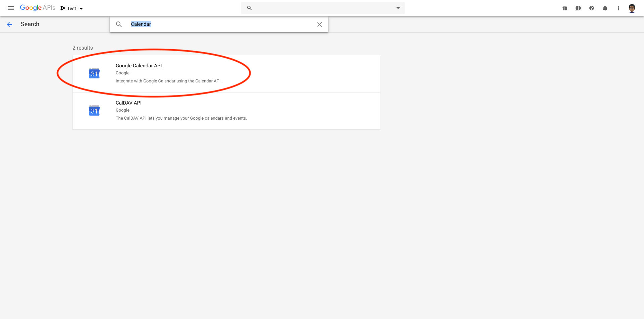Click the Google Calendar API calendar icon
Screen dimensions: 644x319
[94, 73]
